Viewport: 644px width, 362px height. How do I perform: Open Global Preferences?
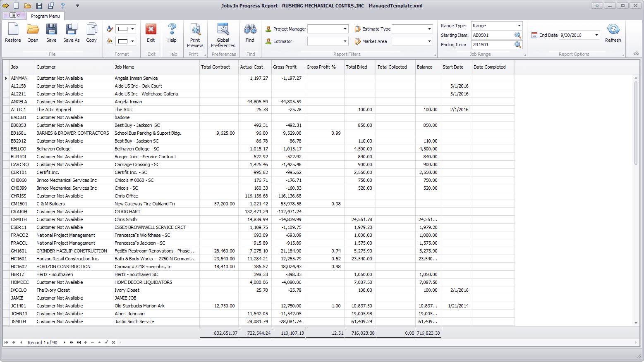223,35
